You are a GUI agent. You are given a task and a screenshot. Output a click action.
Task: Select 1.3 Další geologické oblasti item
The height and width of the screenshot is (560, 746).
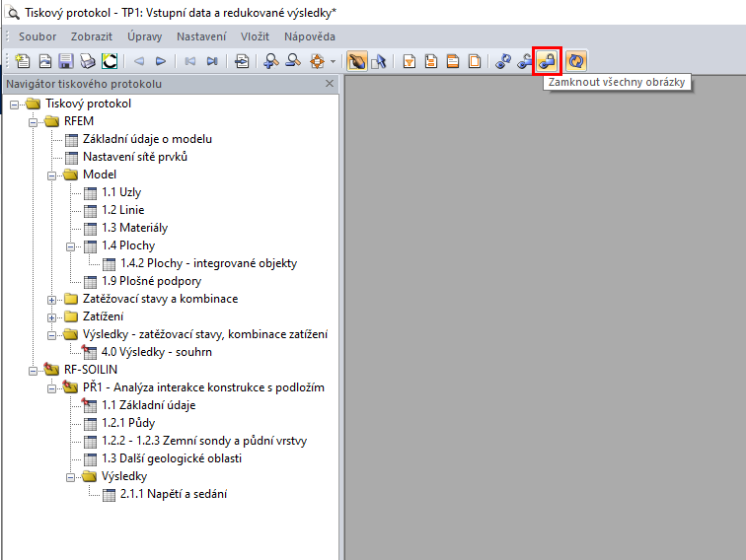pos(172,458)
